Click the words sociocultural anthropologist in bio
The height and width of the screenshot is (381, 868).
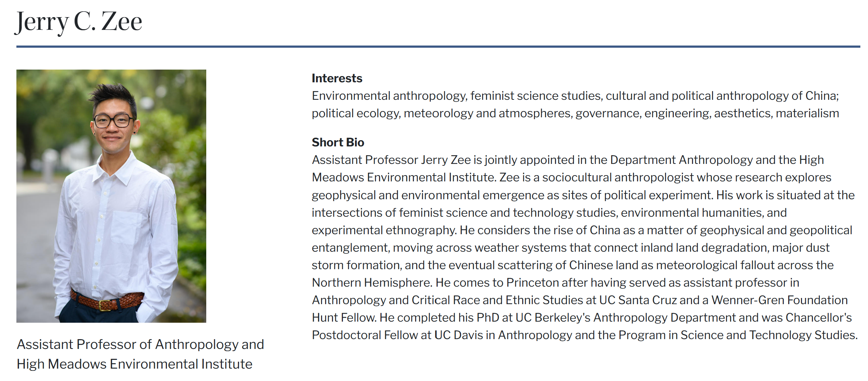[x=618, y=177]
